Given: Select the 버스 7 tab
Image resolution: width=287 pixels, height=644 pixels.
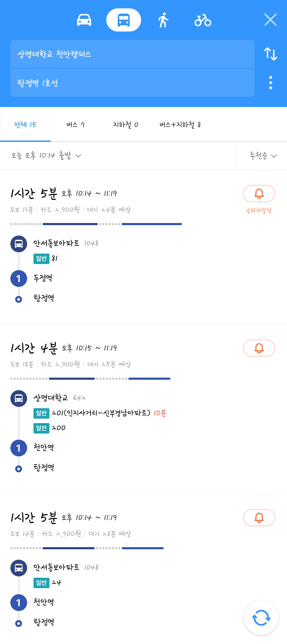Looking at the screenshot, I should pos(75,125).
